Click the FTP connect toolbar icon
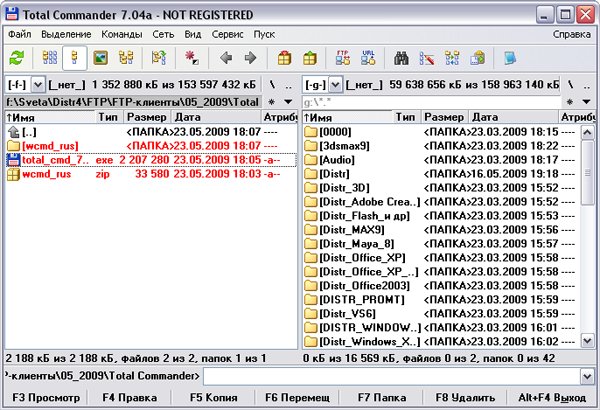Screen dimensions: 600x410 [343, 58]
